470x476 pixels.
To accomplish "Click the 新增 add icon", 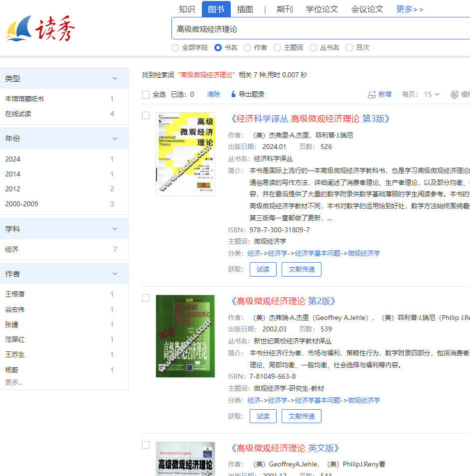I will pos(372,94).
